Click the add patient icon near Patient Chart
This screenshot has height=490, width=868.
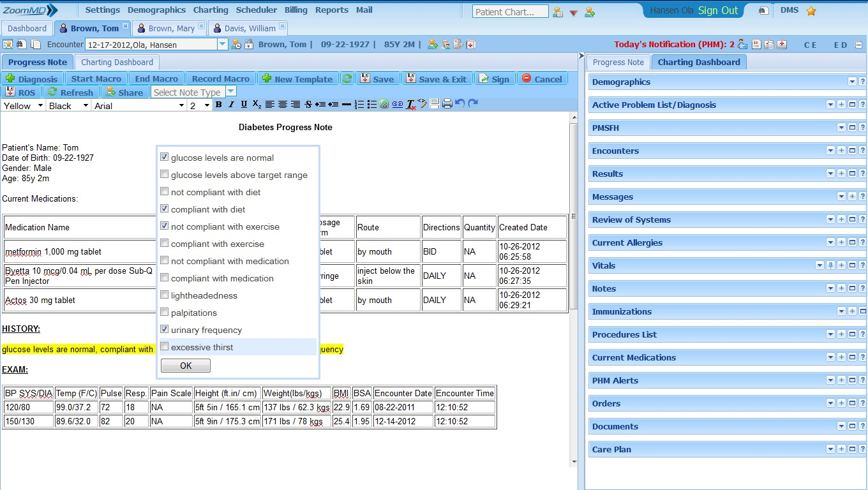coord(590,12)
